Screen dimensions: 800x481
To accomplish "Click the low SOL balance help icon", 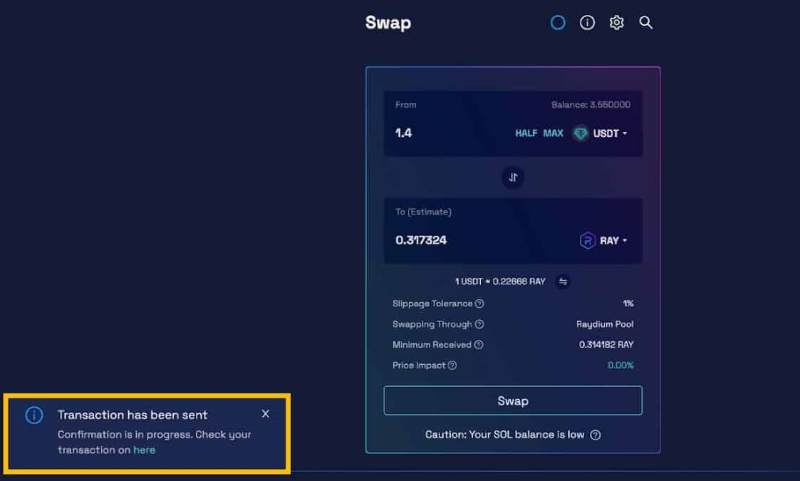I will pyautogui.click(x=596, y=435).
